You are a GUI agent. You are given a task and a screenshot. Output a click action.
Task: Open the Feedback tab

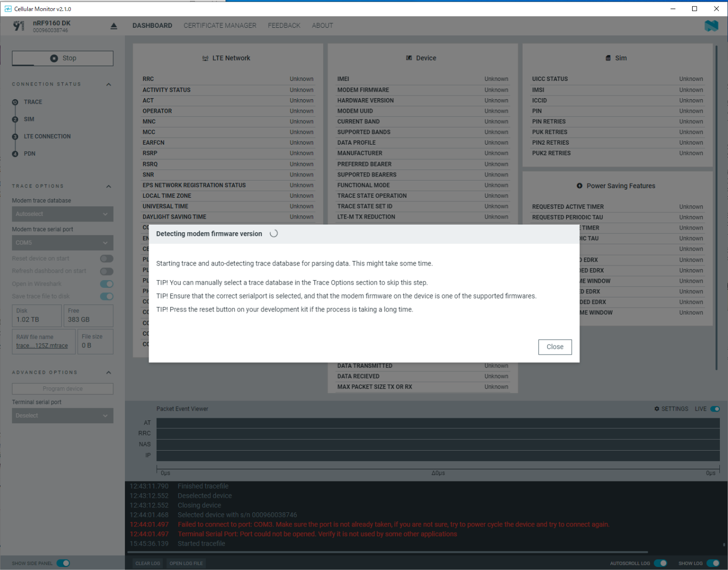(284, 26)
